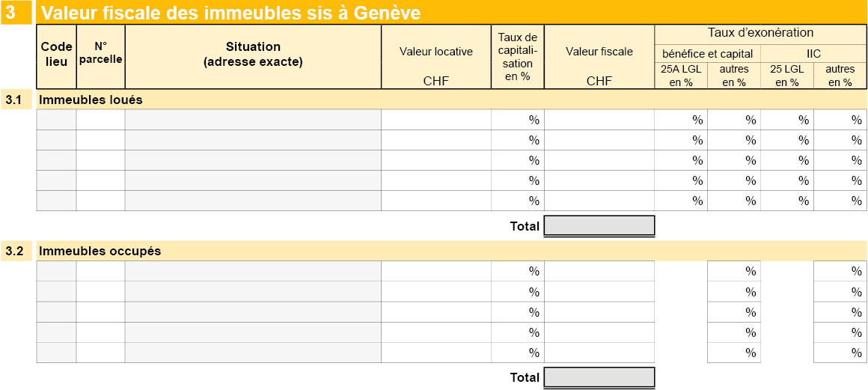Screen dimensions: 868x390
Task: Click the last Code lieu field under Immeubles loués
Action: pyautogui.click(x=56, y=201)
